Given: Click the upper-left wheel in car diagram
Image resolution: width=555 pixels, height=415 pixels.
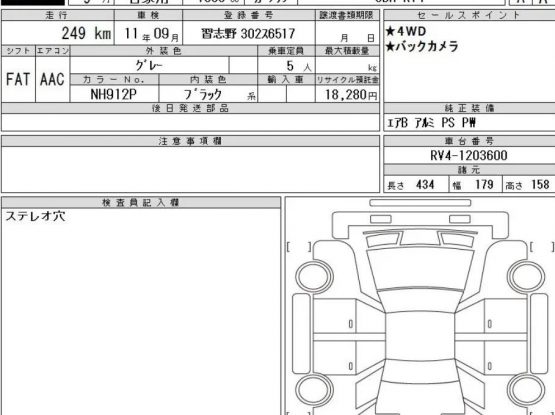Looking at the screenshot, I should (314, 277).
